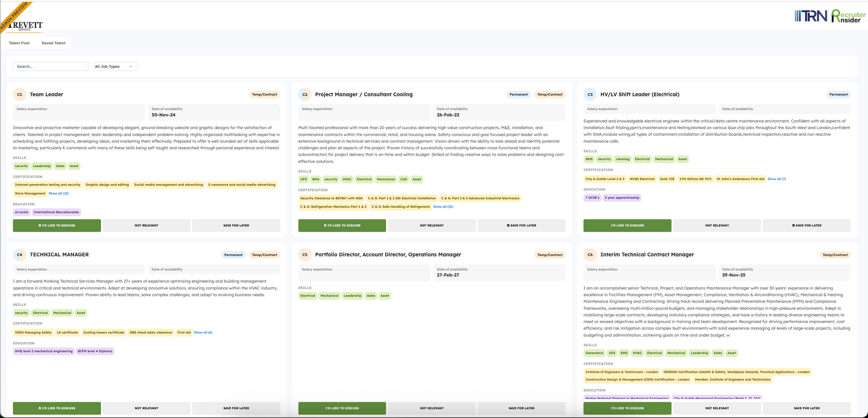Switch to the Talent Pool tab
This screenshot has height=418, width=868.
pyautogui.click(x=19, y=43)
